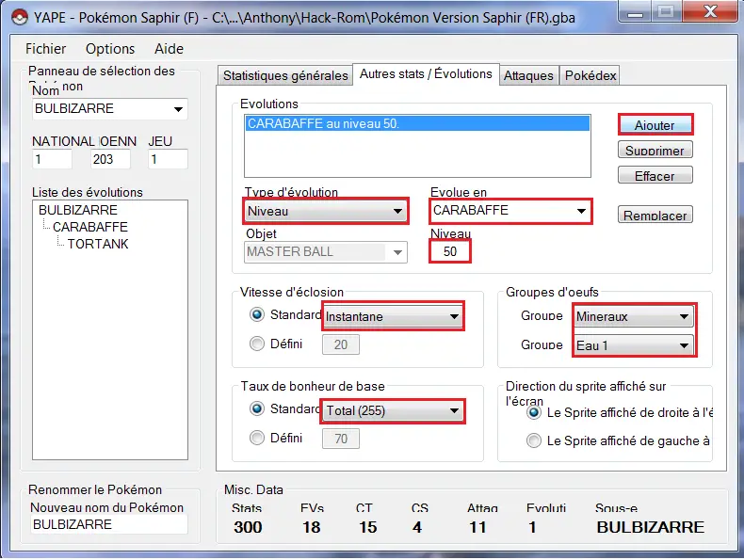
Task: Click the hatching Défini value field 20
Action: (x=341, y=344)
